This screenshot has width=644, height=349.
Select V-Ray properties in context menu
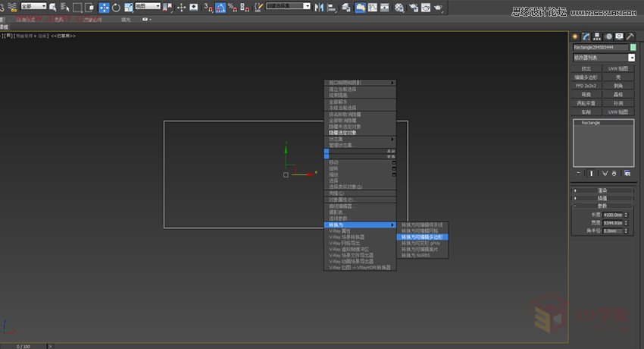341,231
